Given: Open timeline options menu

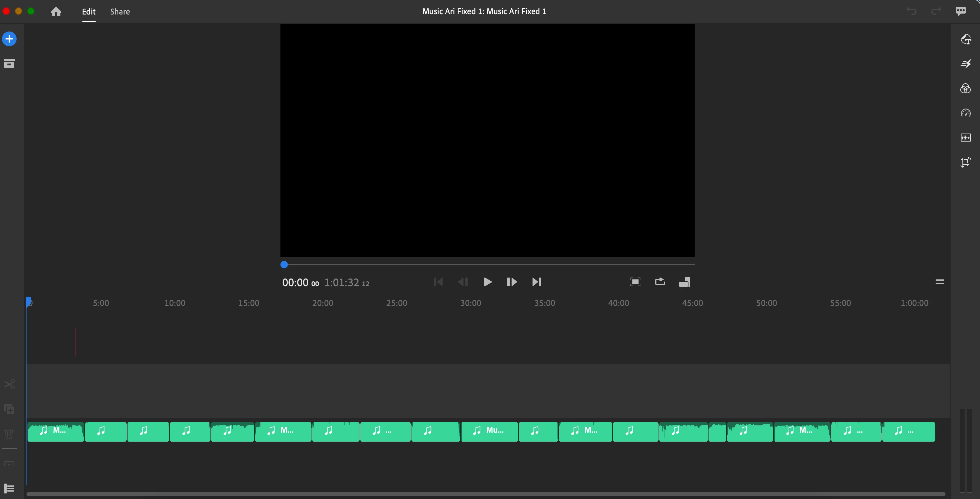Looking at the screenshot, I should (940, 282).
